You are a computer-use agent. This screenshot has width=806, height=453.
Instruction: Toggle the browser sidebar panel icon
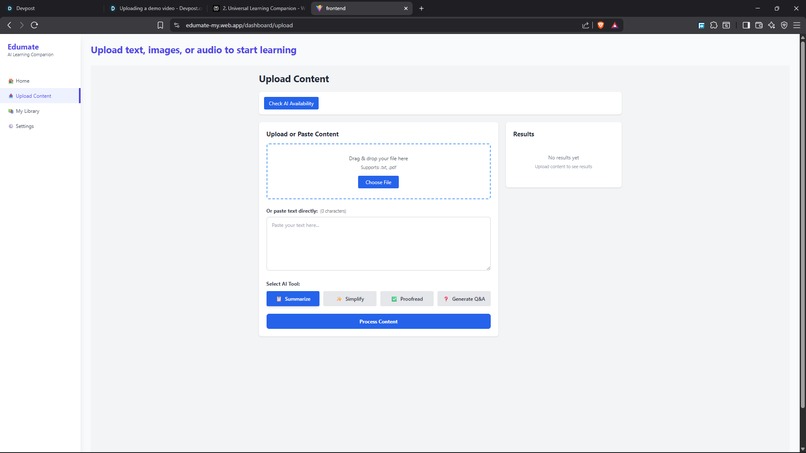746,25
